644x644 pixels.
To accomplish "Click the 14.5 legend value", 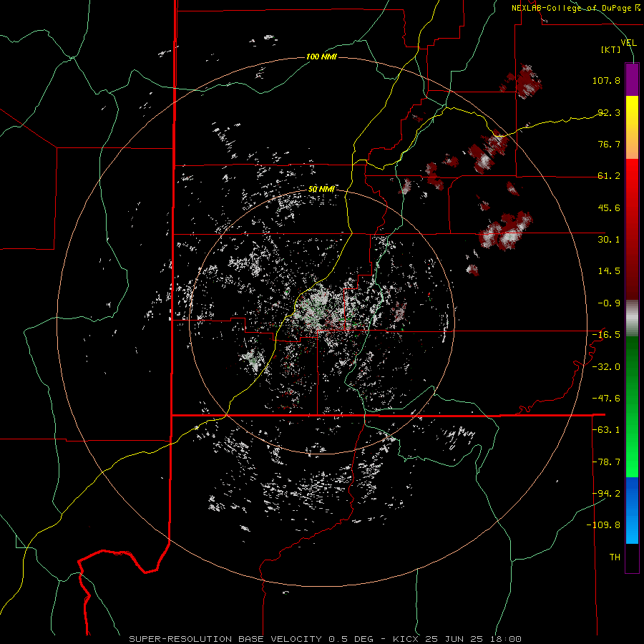I will pos(609,271).
